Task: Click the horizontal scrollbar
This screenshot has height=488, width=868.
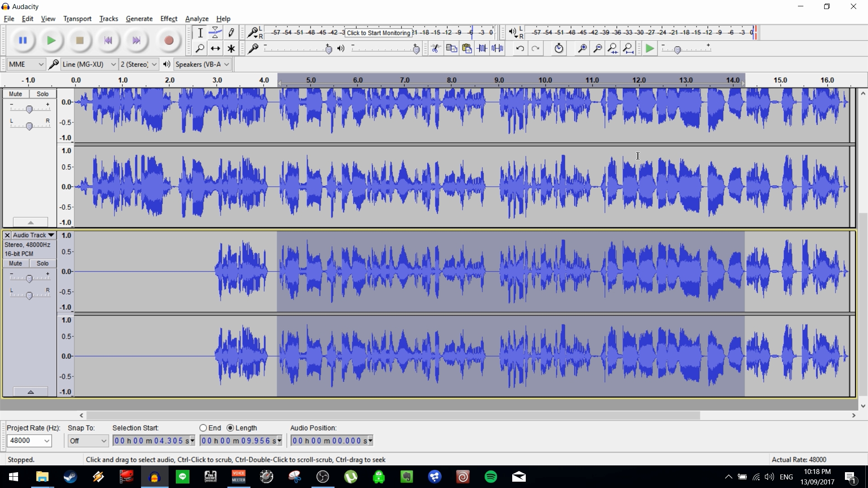Action: click(x=393, y=415)
